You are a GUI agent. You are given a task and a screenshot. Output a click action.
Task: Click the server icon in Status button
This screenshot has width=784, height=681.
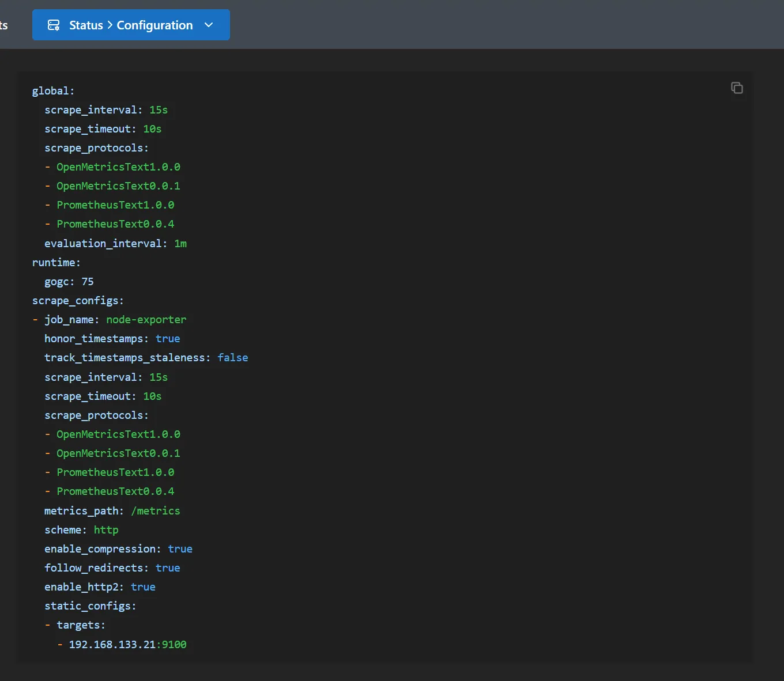pyautogui.click(x=54, y=25)
